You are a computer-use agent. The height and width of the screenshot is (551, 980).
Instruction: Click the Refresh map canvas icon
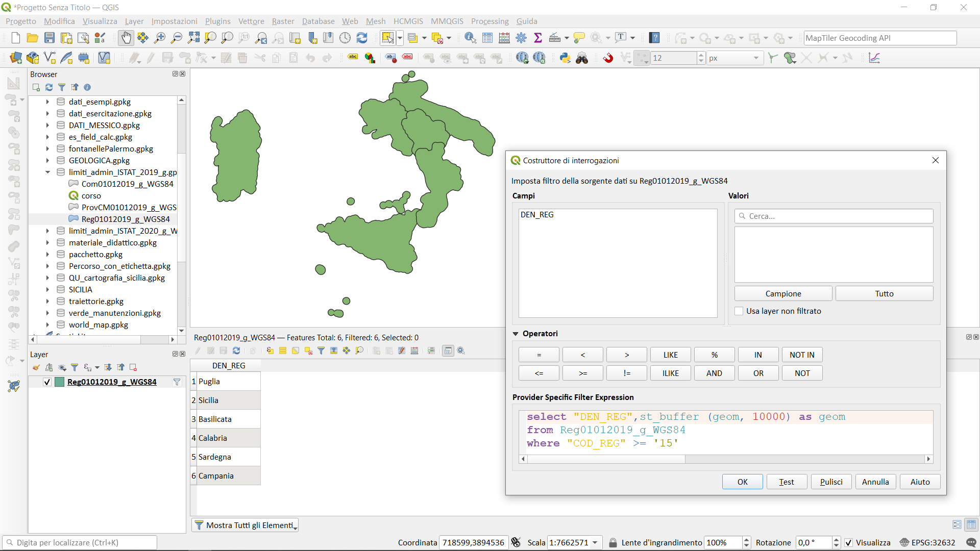click(x=362, y=38)
